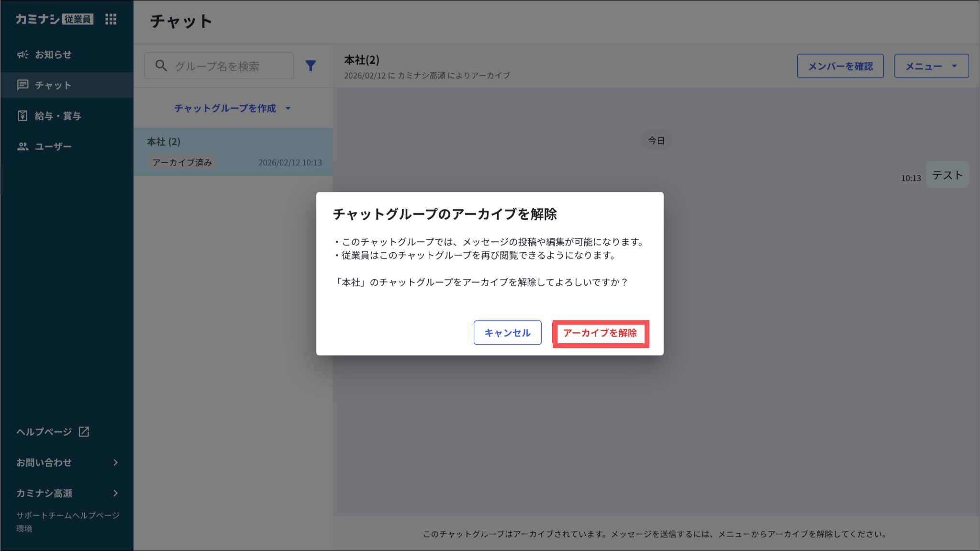Image resolution: width=980 pixels, height=551 pixels.
Task: Open チャットグループを作成 dropdown arrow
Action: (x=288, y=108)
